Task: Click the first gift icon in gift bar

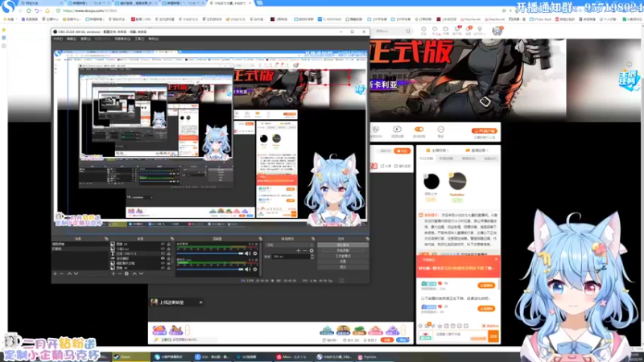Action: point(159,330)
